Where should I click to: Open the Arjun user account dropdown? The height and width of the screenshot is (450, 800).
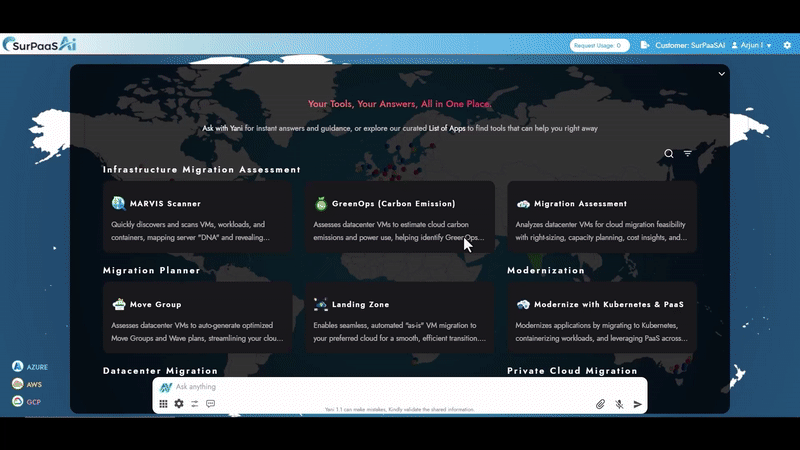tap(751, 45)
